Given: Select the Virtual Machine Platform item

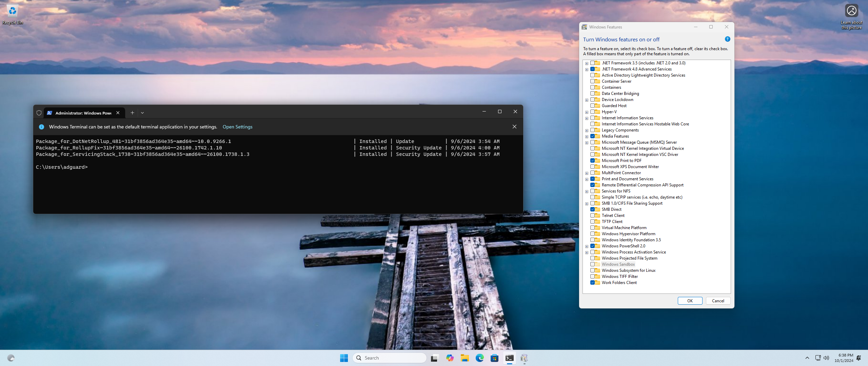Looking at the screenshot, I should coord(624,228).
